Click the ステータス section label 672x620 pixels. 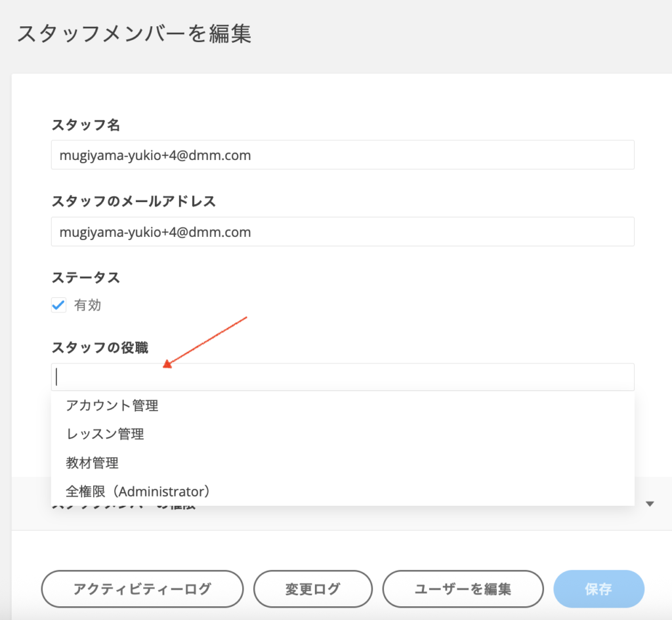point(85,278)
